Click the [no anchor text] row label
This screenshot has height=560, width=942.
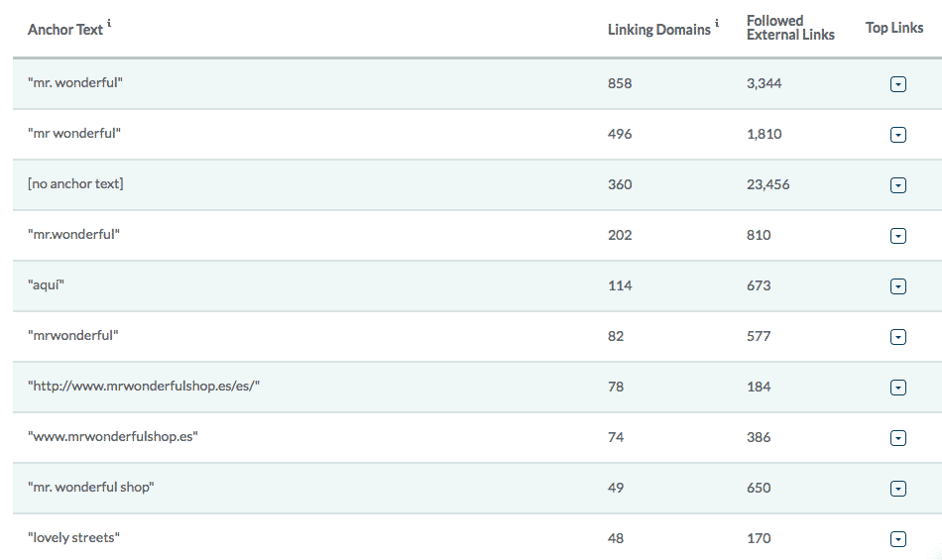(x=75, y=184)
